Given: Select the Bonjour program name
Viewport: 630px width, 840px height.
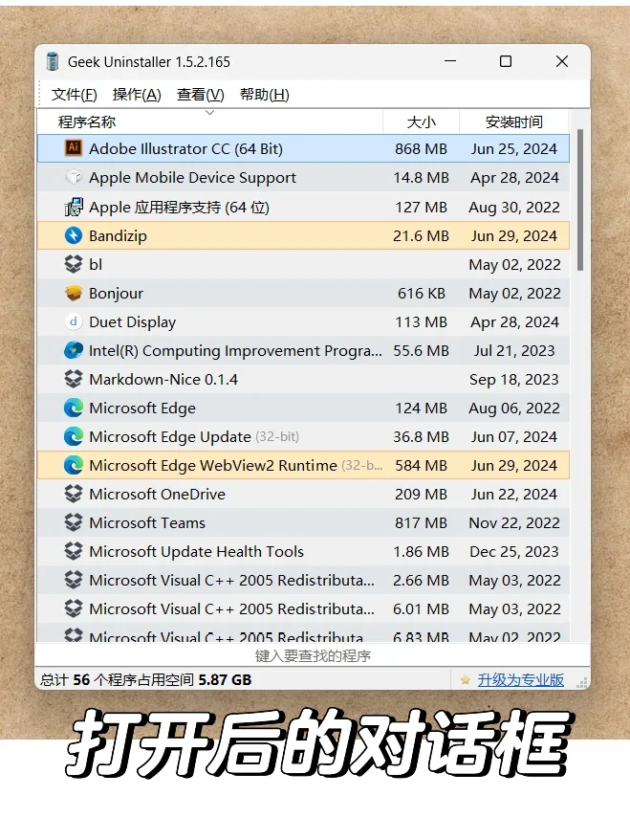Looking at the screenshot, I should 116,293.
